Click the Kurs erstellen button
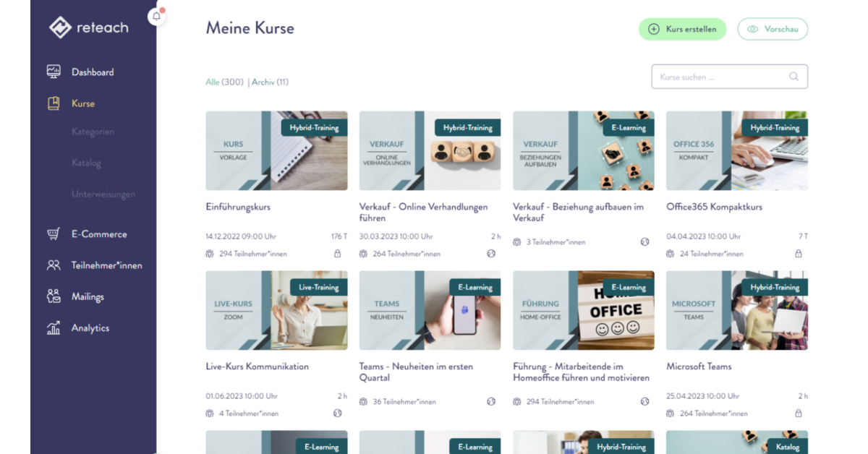The width and height of the screenshot is (868, 454). coord(682,29)
